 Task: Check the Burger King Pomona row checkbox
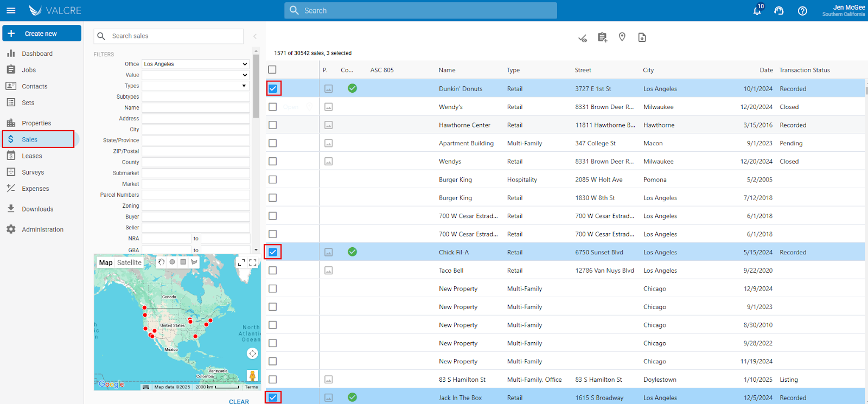[x=272, y=179]
